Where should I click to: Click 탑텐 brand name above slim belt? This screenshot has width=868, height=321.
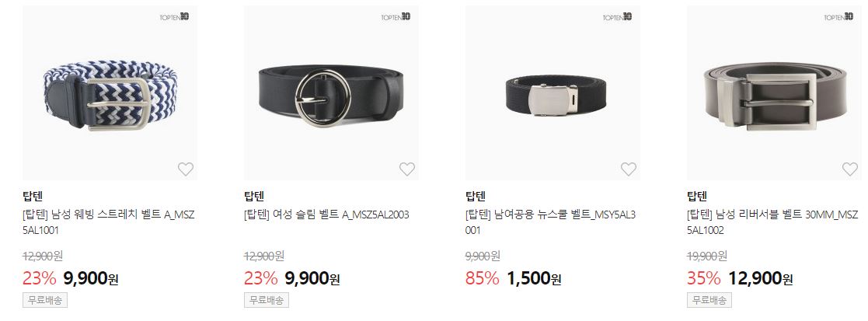[x=254, y=196]
